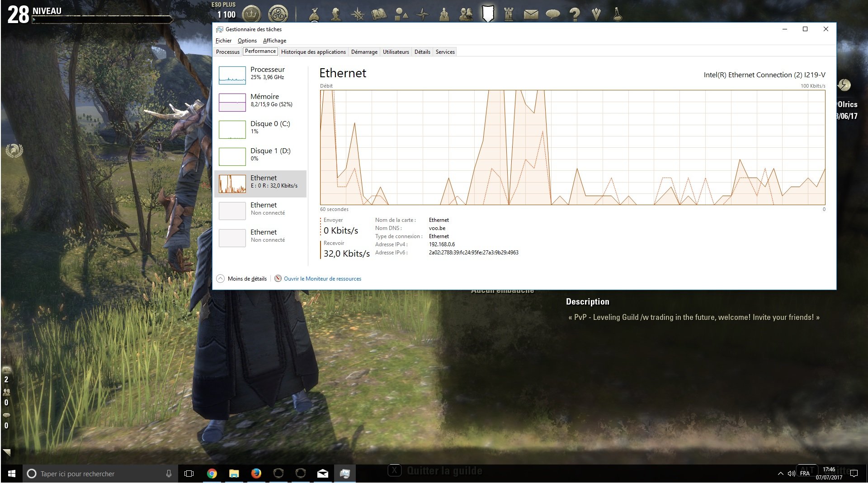Switch to the Processus tab
The width and height of the screenshot is (868, 488).
tap(228, 52)
